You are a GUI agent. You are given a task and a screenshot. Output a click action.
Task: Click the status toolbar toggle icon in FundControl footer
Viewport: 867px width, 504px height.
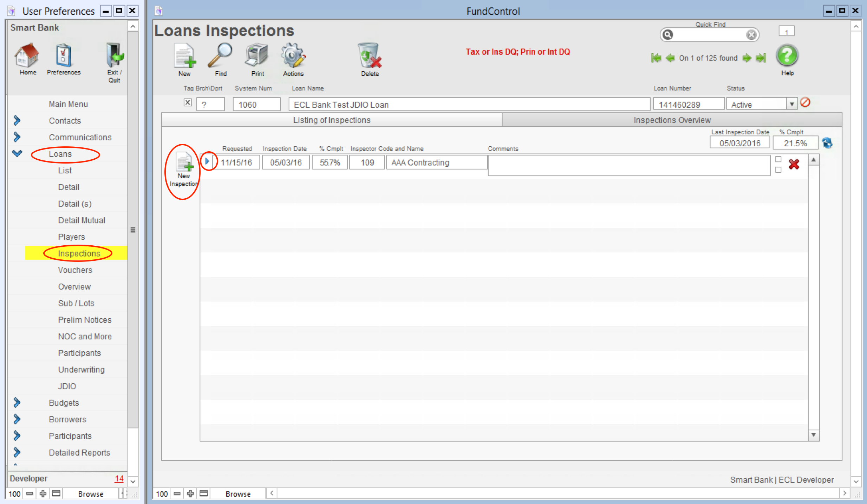(204, 493)
